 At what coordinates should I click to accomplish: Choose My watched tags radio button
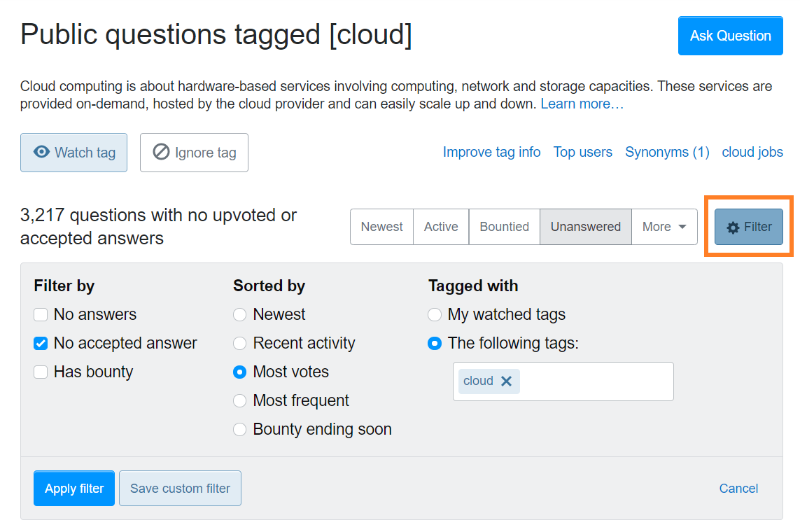(x=435, y=315)
